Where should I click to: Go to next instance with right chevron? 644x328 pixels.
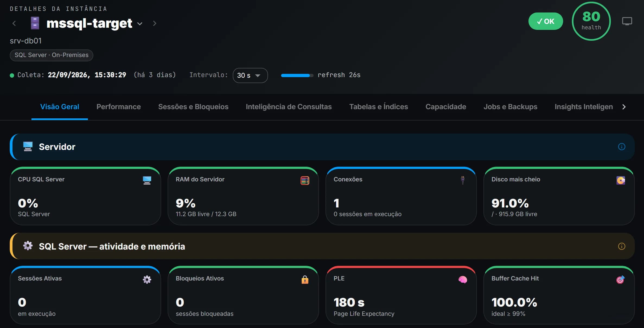pyautogui.click(x=155, y=23)
